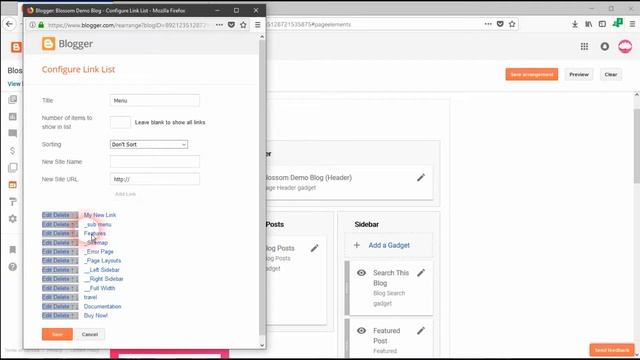Image resolution: width=640 pixels, height=360 pixels.
Task: Click the __Right Sidebar link text
Action: tap(104, 279)
